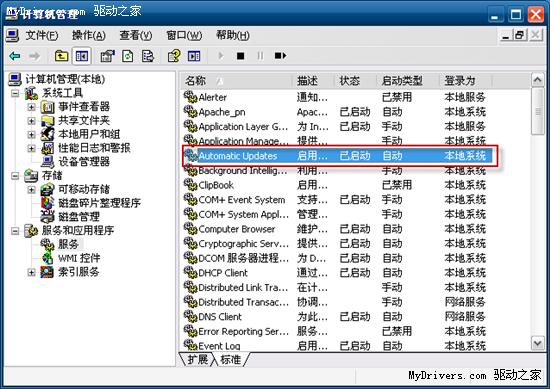Image resolution: width=550 pixels, height=389 pixels.
Task: Open the 查看(V) menu
Action: coord(136,35)
